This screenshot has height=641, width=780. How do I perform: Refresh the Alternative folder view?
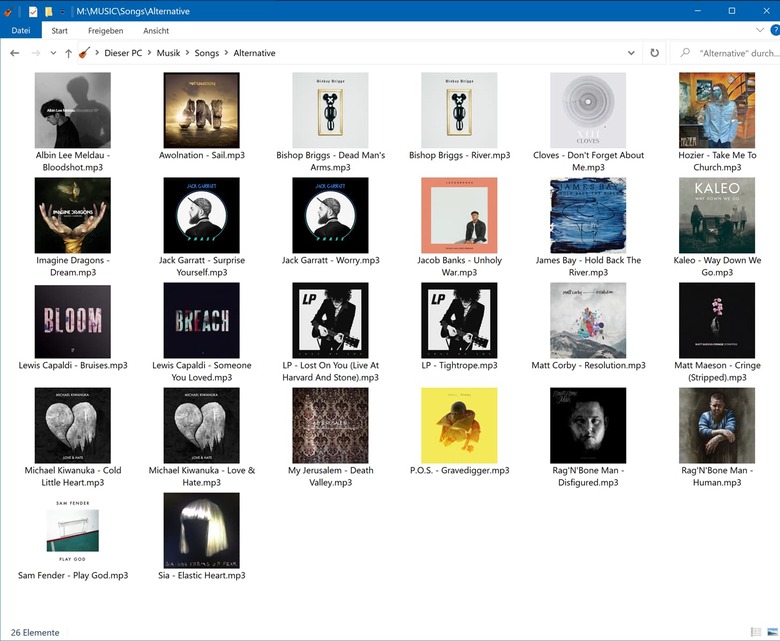coord(655,53)
